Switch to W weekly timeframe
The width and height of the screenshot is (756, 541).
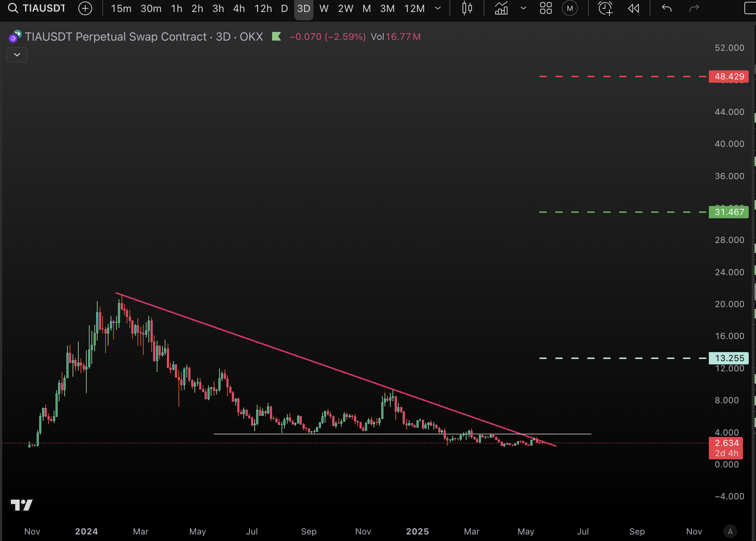(x=324, y=8)
